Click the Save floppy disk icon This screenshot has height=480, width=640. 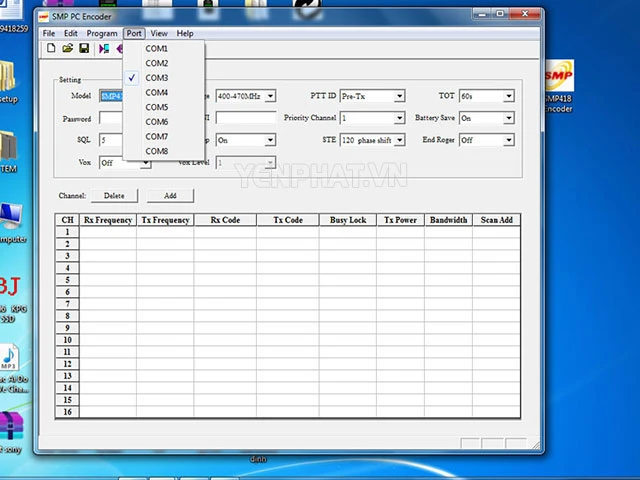pyautogui.click(x=84, y=48)
